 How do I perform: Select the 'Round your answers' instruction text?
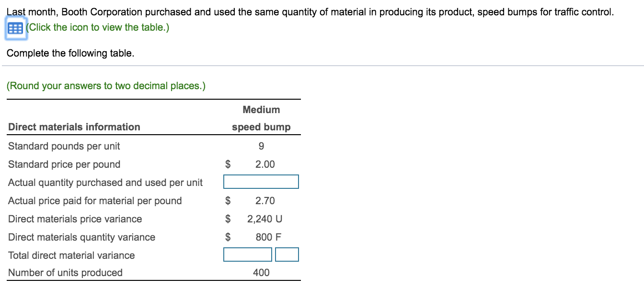pyautogui.click(x=105, y=85)
